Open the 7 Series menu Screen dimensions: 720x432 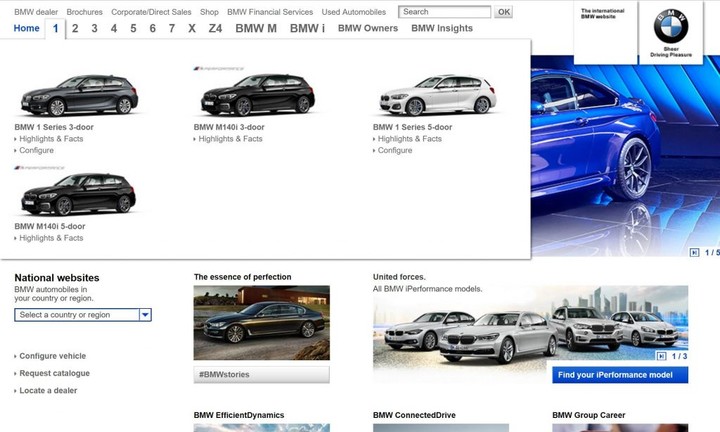(172, 28)
